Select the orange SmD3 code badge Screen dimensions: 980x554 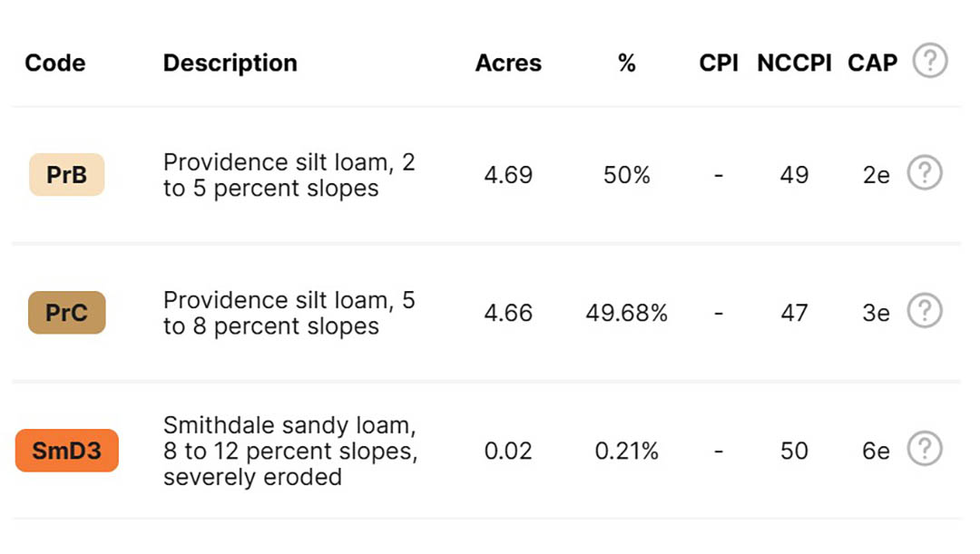click(x=67, y=451)
